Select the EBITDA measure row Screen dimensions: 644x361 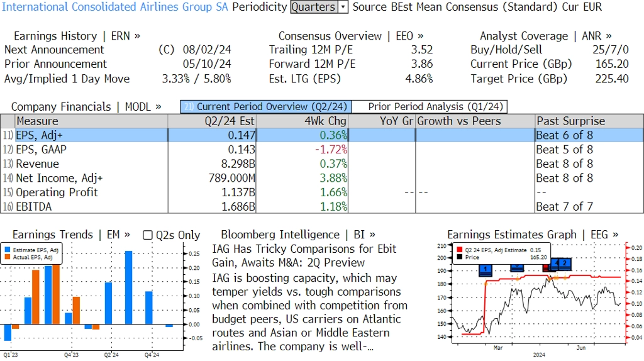coord(322,206)
